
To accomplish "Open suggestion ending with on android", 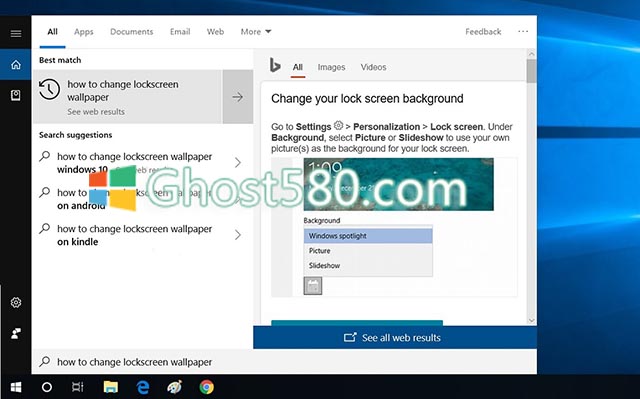I will click(x=134, y=199).
